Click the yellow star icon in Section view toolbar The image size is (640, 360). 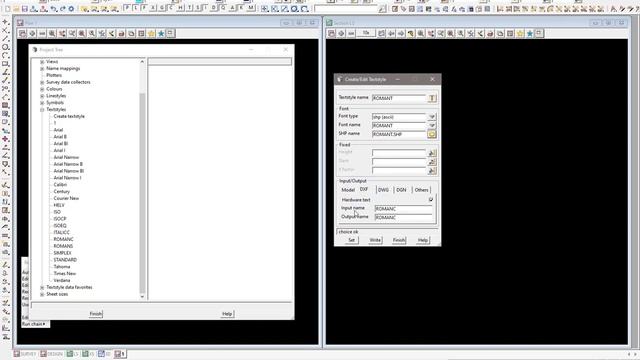point(520,33)
